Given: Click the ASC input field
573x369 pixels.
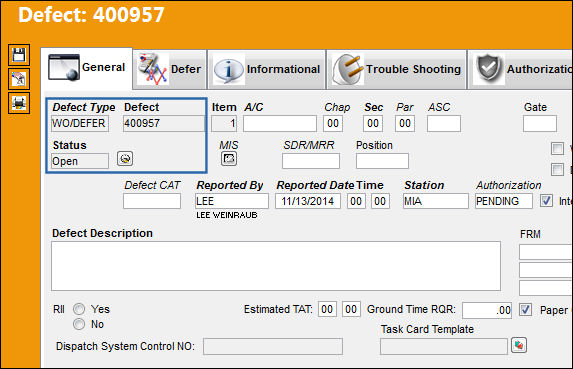Looking at the screenshot, I should [444, 123].
